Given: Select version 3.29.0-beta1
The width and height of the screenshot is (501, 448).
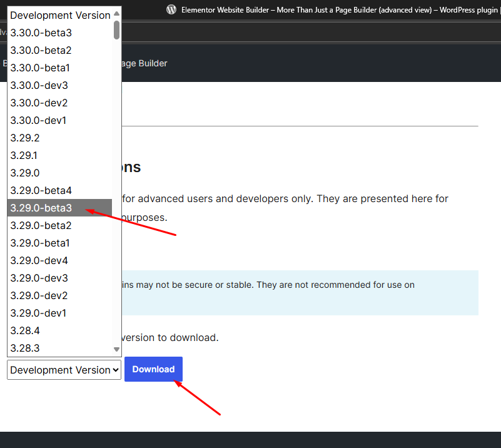Looking at the screenshot, I should (60, 243).
